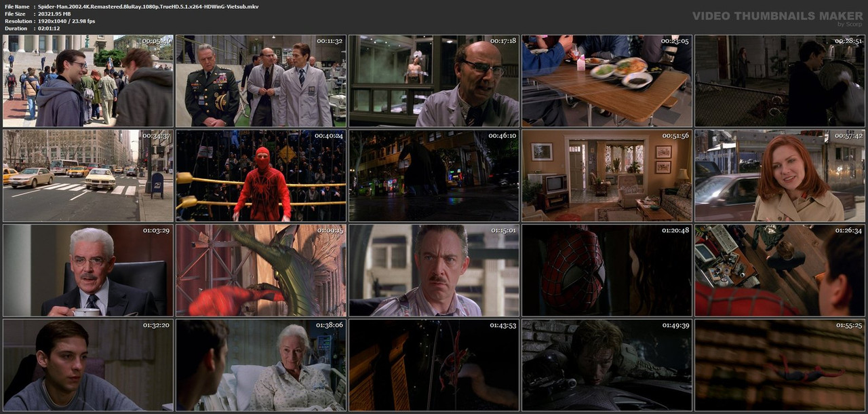This screenshot has height=414, width=868.
Task: Select the dark street frame at 00:46:10
Action: pyautogui.click(x=434, y=176)
